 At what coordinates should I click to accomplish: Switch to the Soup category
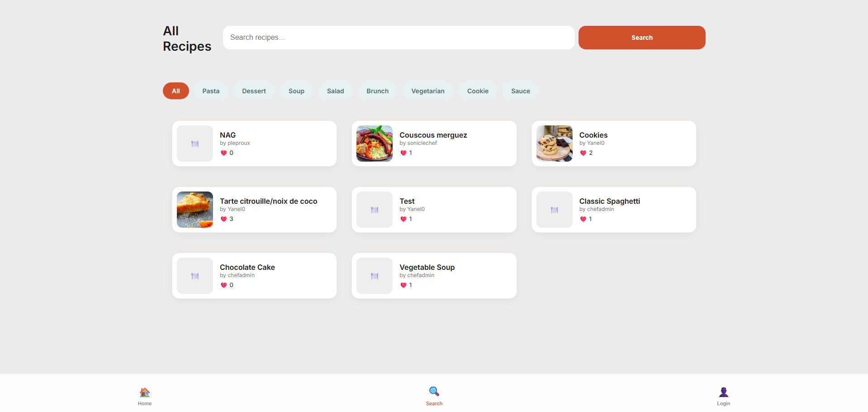point(296,91)
